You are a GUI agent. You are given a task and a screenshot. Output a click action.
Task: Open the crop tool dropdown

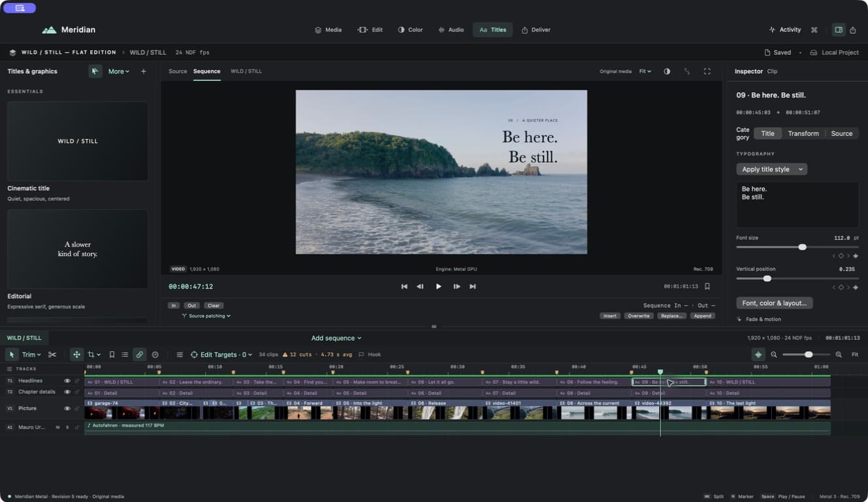pos(94,354)
